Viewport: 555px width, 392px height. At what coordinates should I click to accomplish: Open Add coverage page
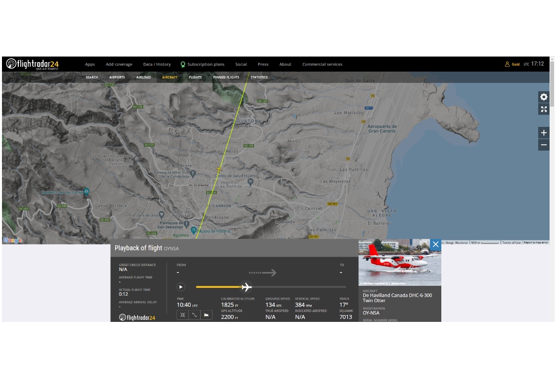coord(119,64)
